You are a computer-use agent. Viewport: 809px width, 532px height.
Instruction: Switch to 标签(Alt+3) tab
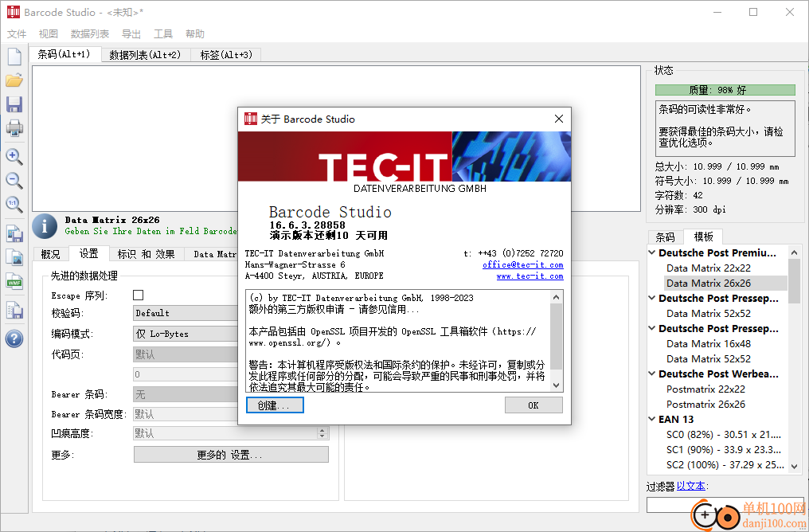tap(226, 55)
